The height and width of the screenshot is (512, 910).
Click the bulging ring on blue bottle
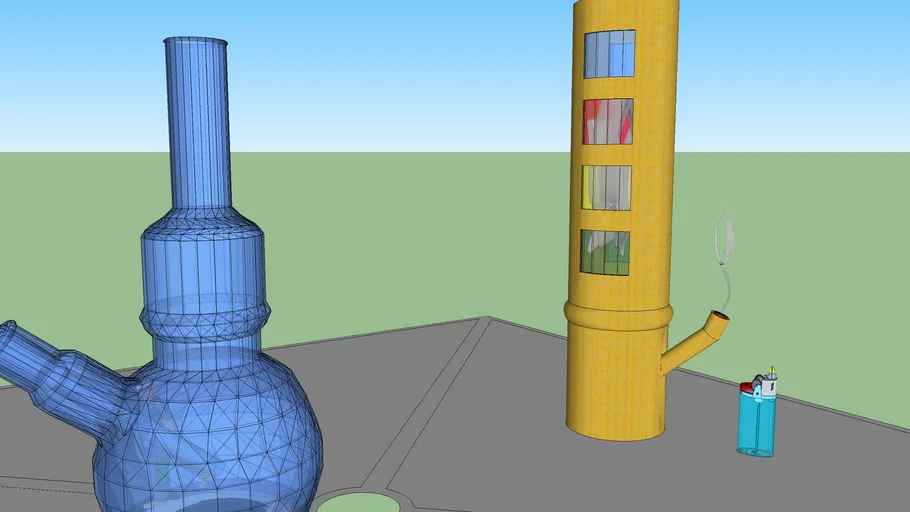tap(205, 320)
